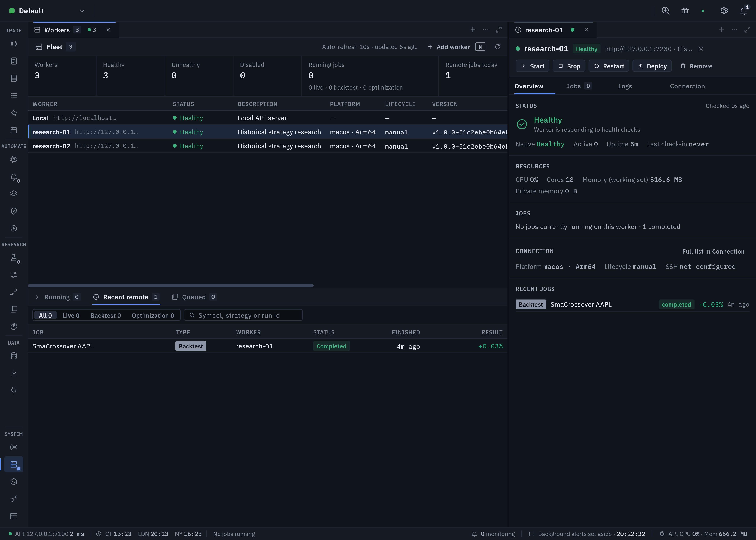Open the shield check icon in sidebar

(x=14, y=211)
